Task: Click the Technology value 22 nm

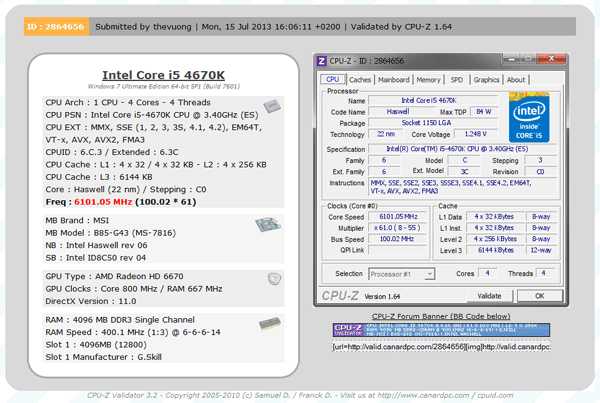Action: (x=385, y=134)
